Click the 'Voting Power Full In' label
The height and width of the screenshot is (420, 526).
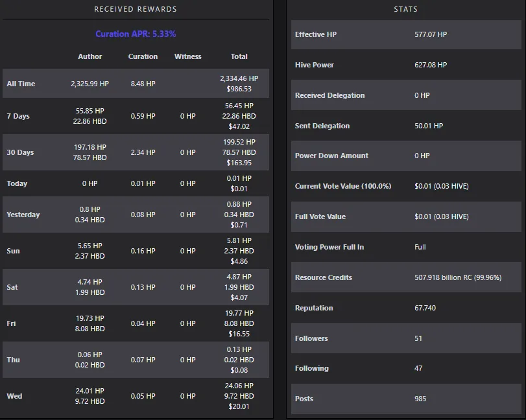[329, 247]
